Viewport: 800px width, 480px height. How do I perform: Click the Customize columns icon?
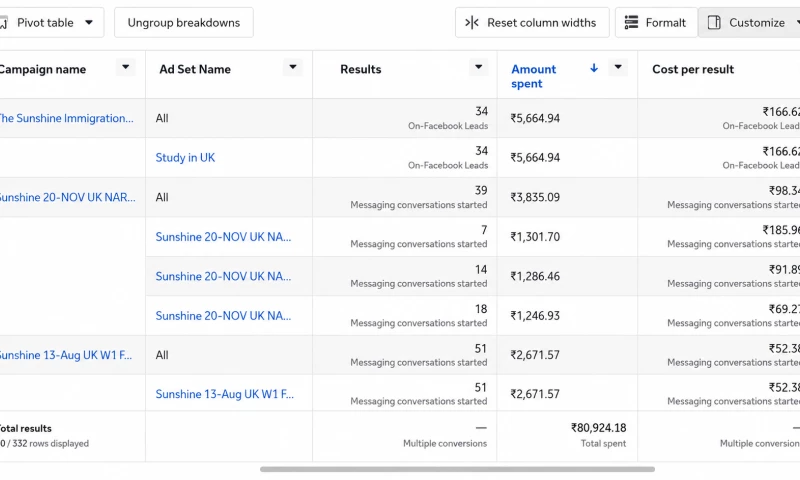tap(714, 22)
